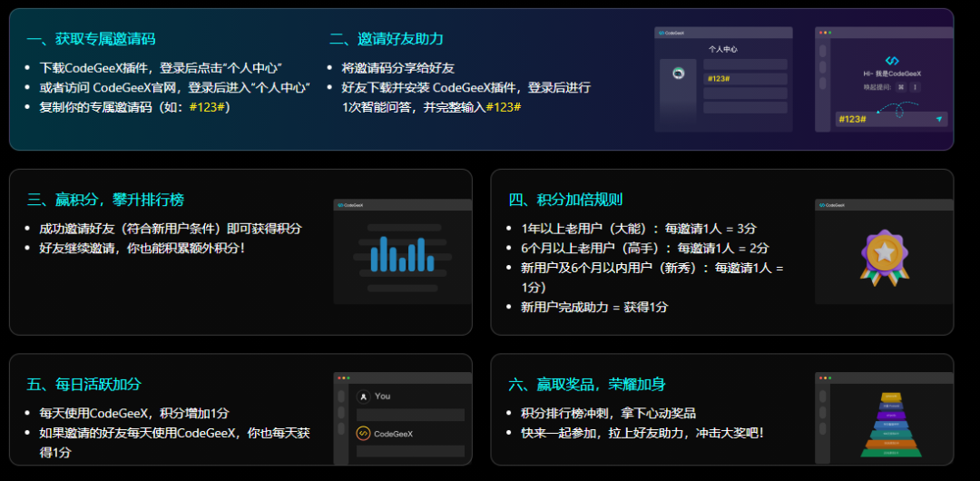Screen dimensions: 980x481
Task: Click the green bottom tier of the pyramid
Action: (x=891, y=453)
